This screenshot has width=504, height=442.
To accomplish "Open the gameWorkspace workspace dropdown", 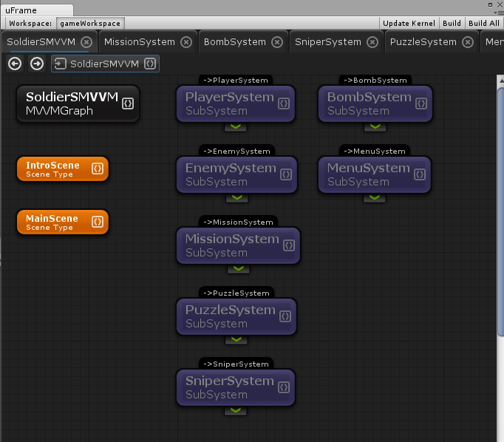I will 89,23.
